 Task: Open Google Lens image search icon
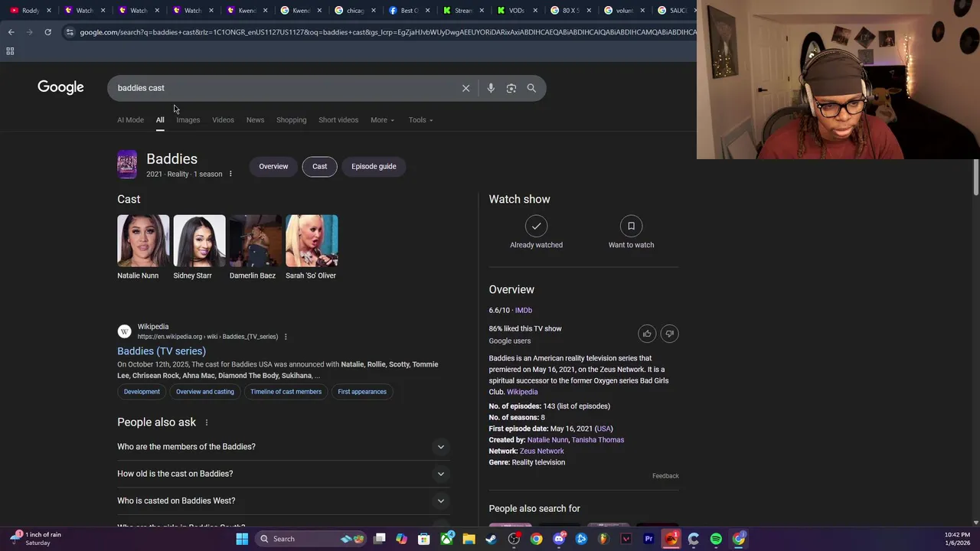pos(511,88)
